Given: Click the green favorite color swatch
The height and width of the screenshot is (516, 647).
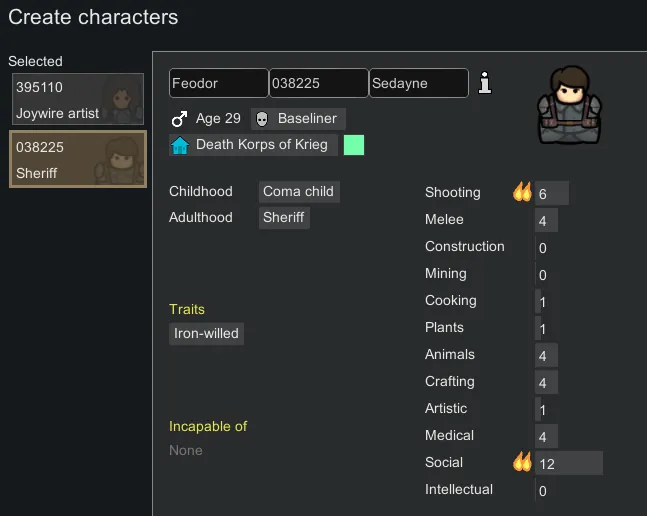Looking at the screenshot, I should click(x=354, y=145).
